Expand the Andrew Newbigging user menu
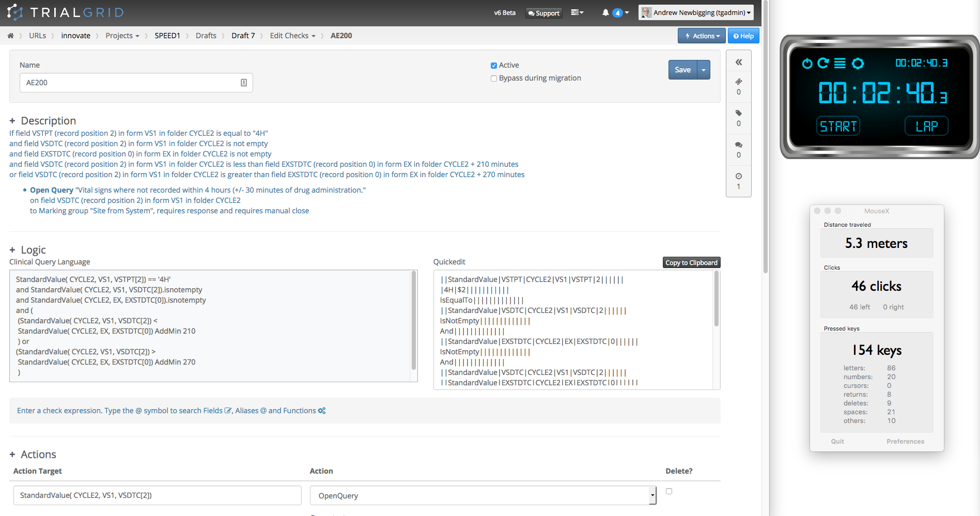980x516 pixels. [696, 12]
